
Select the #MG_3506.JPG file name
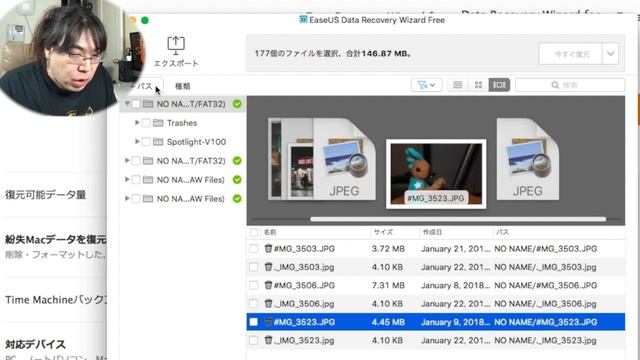[x=304, y=285]
